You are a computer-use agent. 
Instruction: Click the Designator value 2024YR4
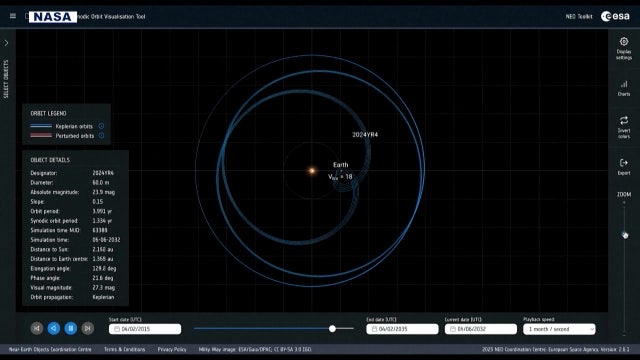[x=103, y=173]
